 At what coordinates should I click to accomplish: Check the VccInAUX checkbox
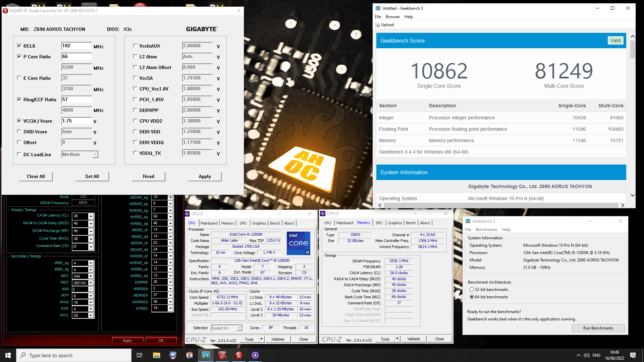(135, 46)
